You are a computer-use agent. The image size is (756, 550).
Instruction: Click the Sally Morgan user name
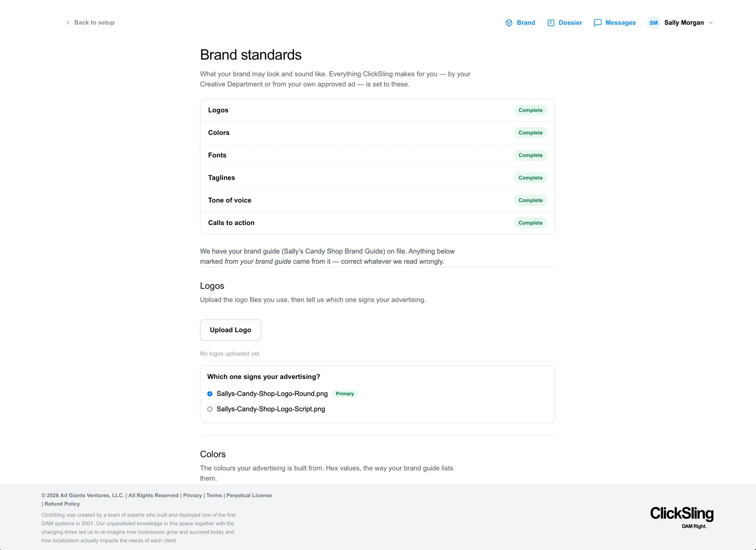tap(684, 23)
